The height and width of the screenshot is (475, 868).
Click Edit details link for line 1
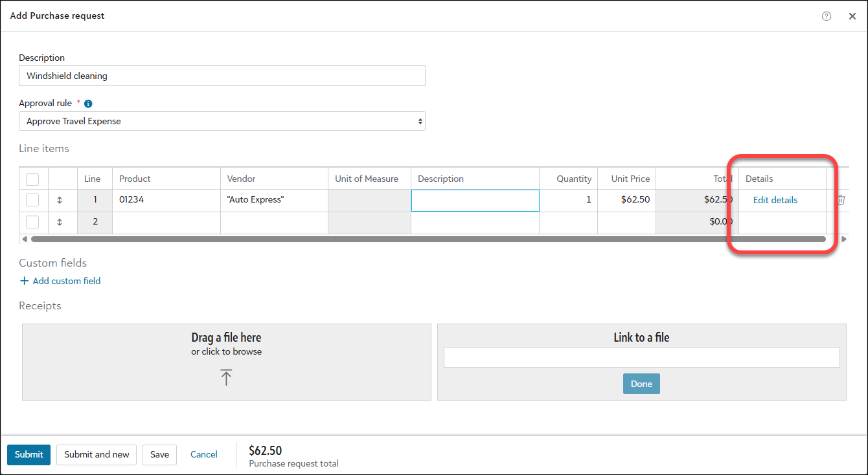point(775,200)
